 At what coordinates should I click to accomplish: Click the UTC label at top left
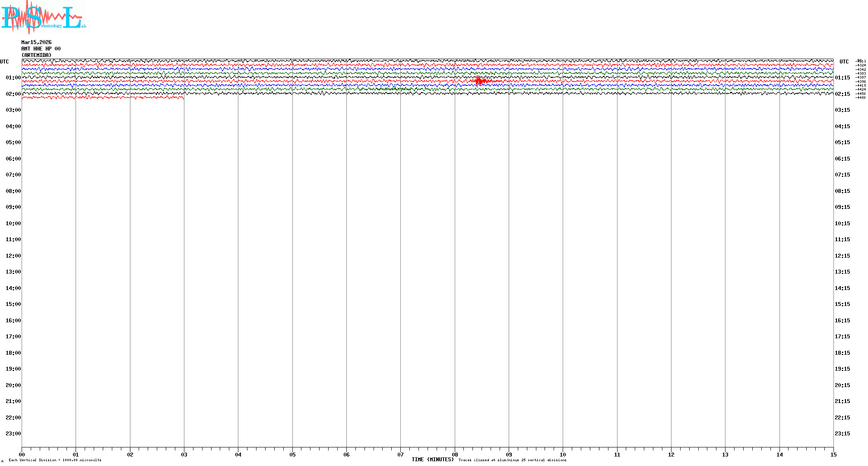coord(4,62)
